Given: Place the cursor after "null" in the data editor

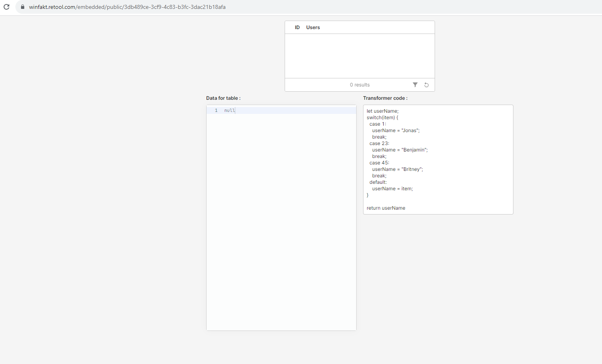Looking at the screenshot, I should coord(235,110).
